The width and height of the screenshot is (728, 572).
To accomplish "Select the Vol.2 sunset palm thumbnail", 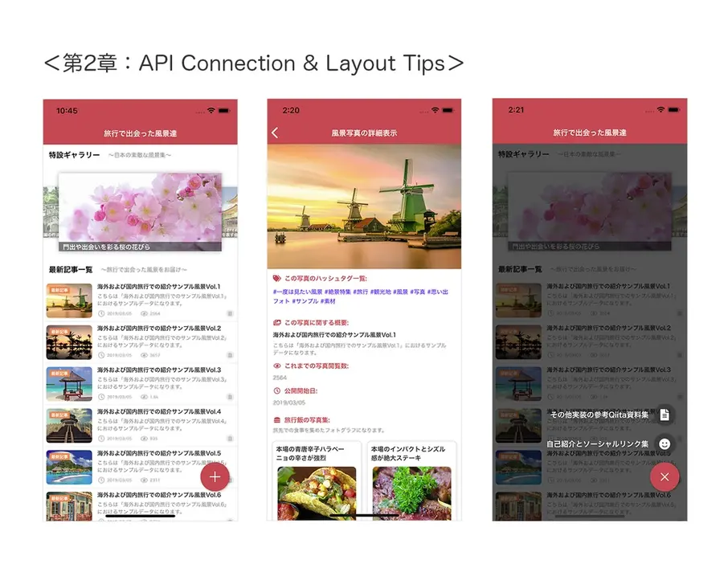I will click(x=69, y=342).
